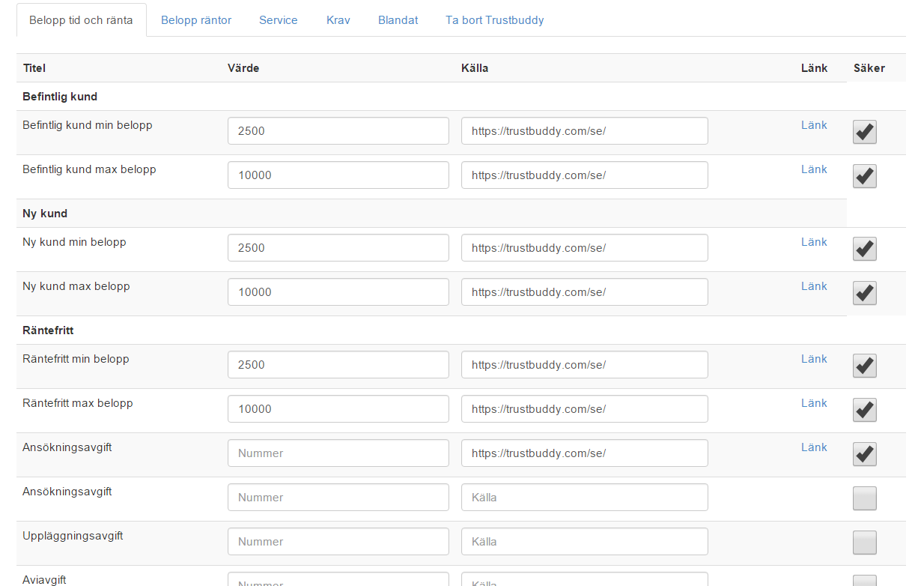The height and width of the screenshot is (586, 924).
Task: Click empty Källa field in Uppläggningsavgift row
Action: (x=584, y=542)
